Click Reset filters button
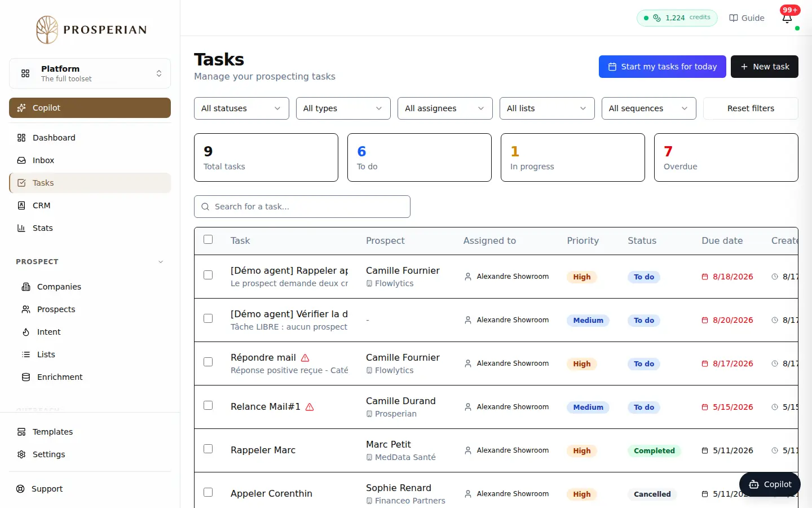The height and width of the screenshot is (508, 812). pos(751,108)
